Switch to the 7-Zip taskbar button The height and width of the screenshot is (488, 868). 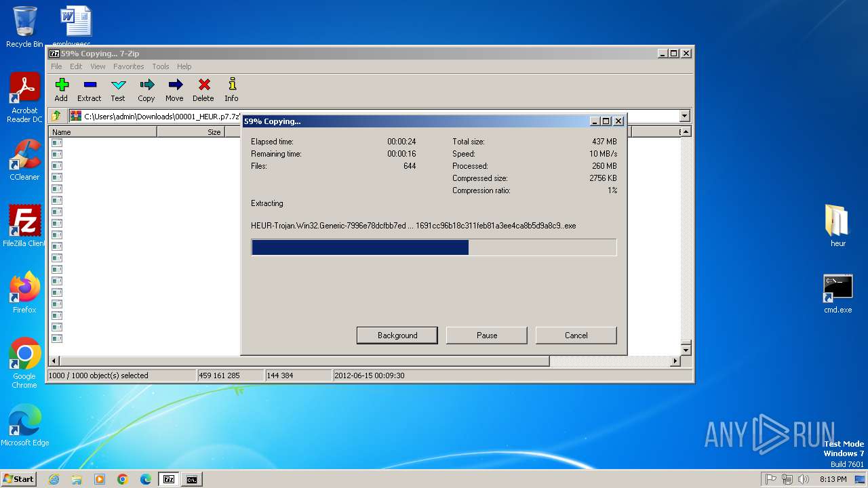169,479
